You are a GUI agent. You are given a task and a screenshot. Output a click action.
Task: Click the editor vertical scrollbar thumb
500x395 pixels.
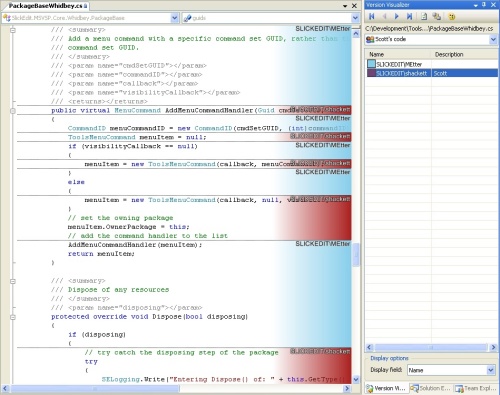point(356,255)
